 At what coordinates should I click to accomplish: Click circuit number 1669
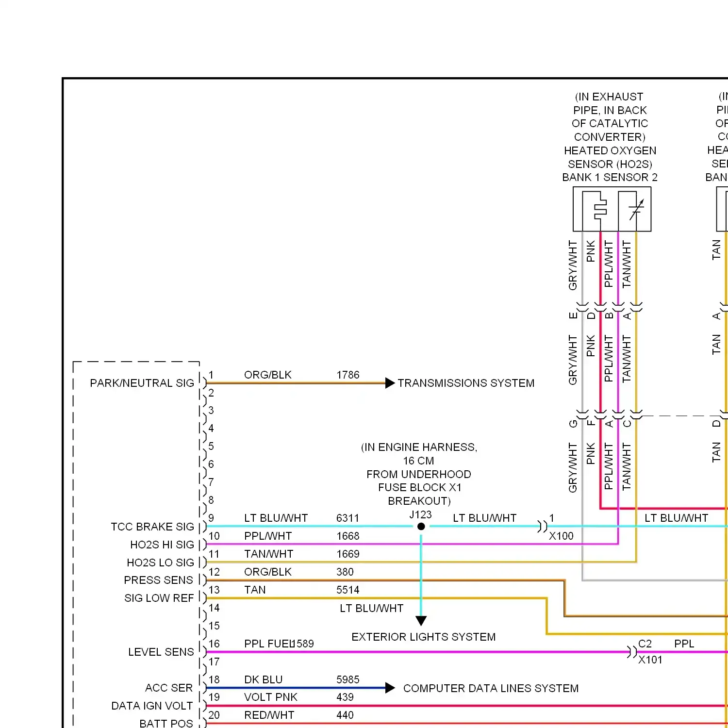pyautogui.click(x=348, y=554)
